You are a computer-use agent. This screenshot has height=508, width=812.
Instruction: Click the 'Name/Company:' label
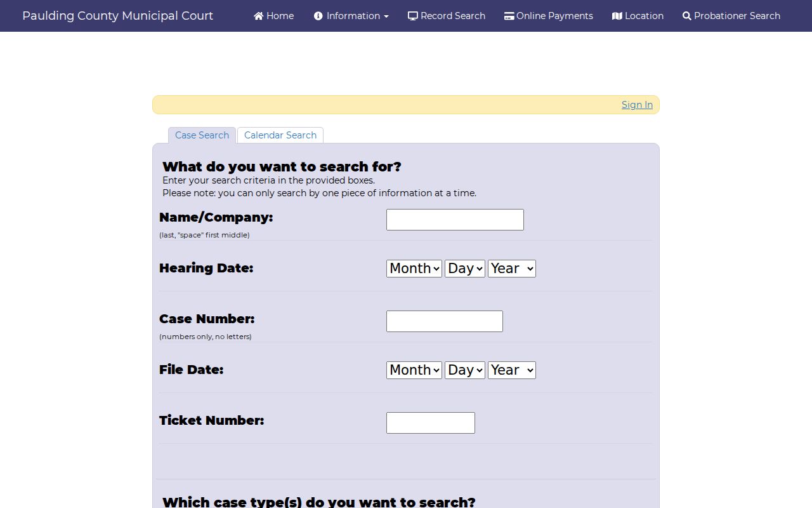tap(216, 217)
